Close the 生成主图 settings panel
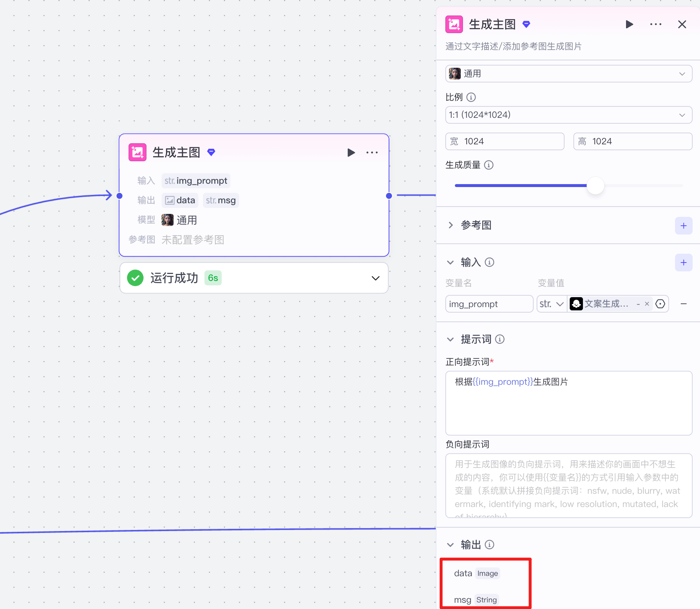The image size is (700, 609). coord(682,24)
